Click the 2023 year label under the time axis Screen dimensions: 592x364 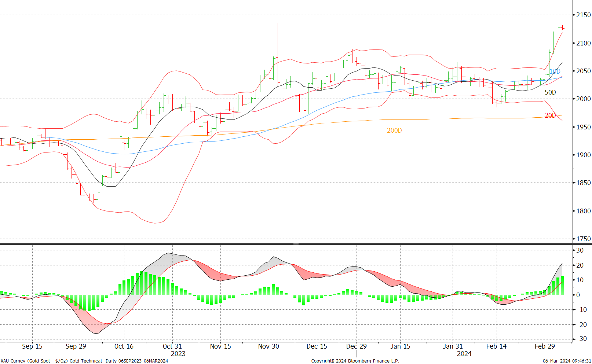[x=178, y=354]
